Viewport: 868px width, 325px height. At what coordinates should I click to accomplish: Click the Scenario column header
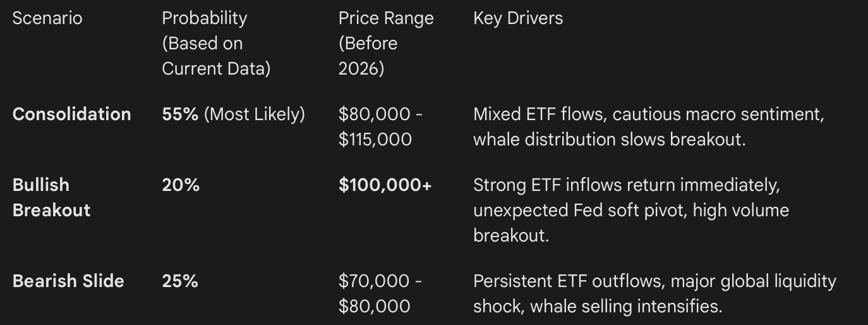tap(47, 18)
